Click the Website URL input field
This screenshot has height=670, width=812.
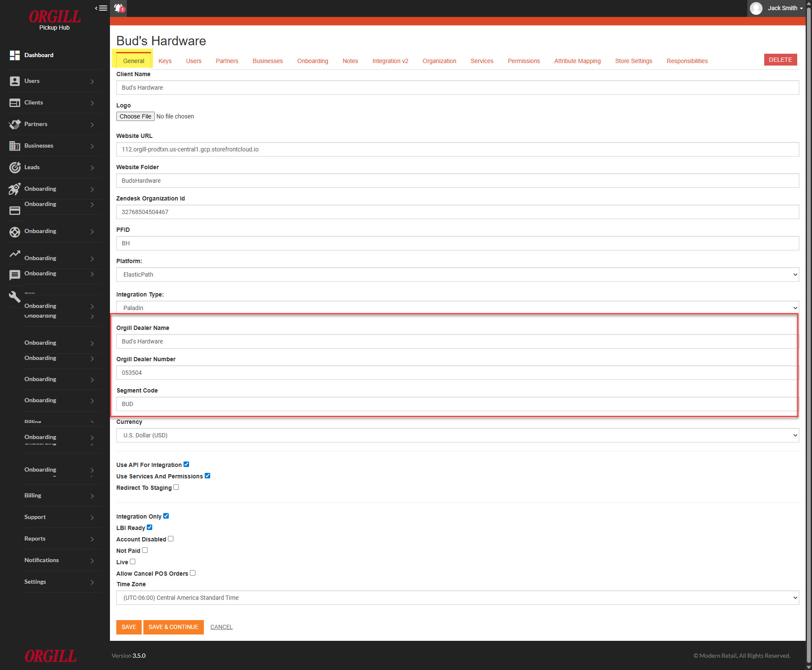(x=458, y=149)
